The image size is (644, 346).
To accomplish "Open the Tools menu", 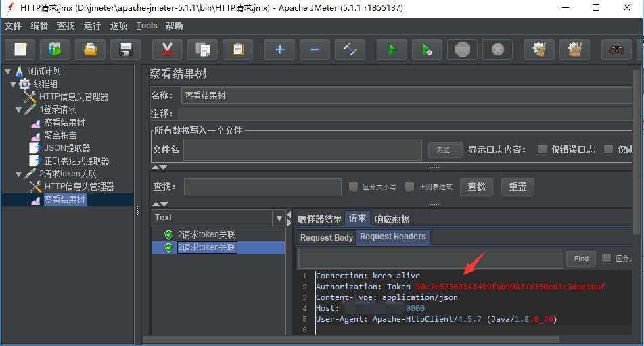I will pos(147,26).
